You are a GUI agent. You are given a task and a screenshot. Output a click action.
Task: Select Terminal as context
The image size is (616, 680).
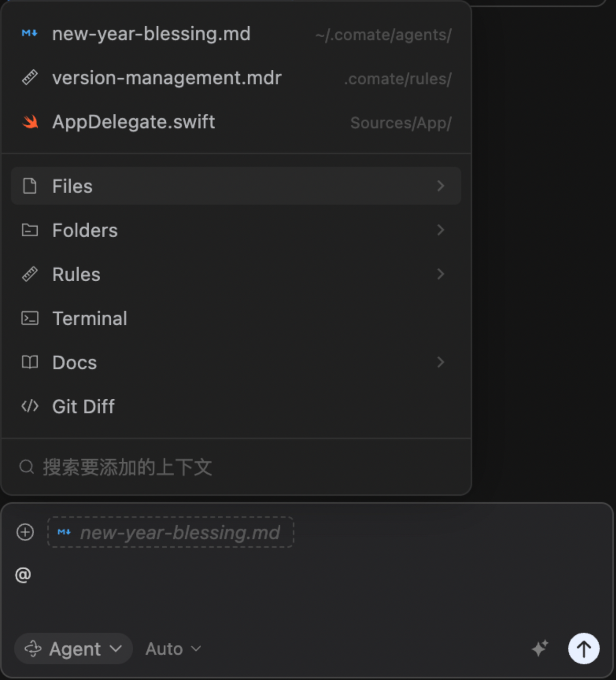tap(90, 318)
